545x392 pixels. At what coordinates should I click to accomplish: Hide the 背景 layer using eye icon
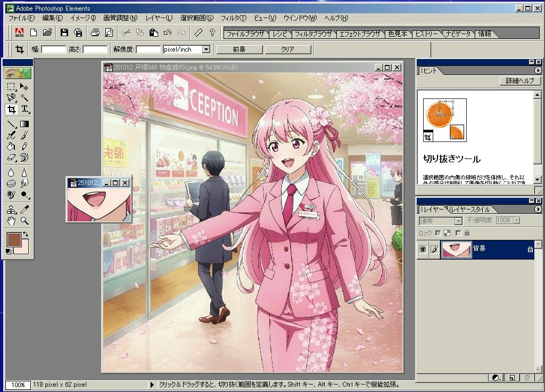click(423, 249)
